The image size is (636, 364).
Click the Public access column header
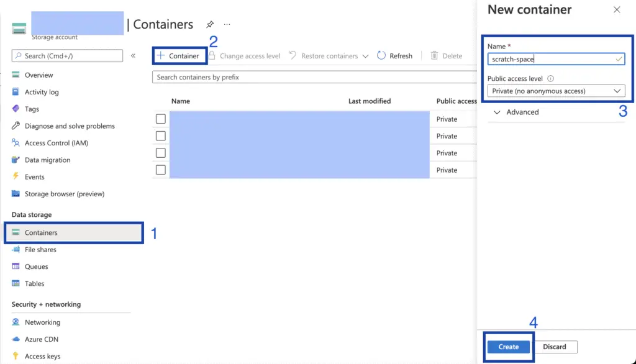[x=457, y=101]
